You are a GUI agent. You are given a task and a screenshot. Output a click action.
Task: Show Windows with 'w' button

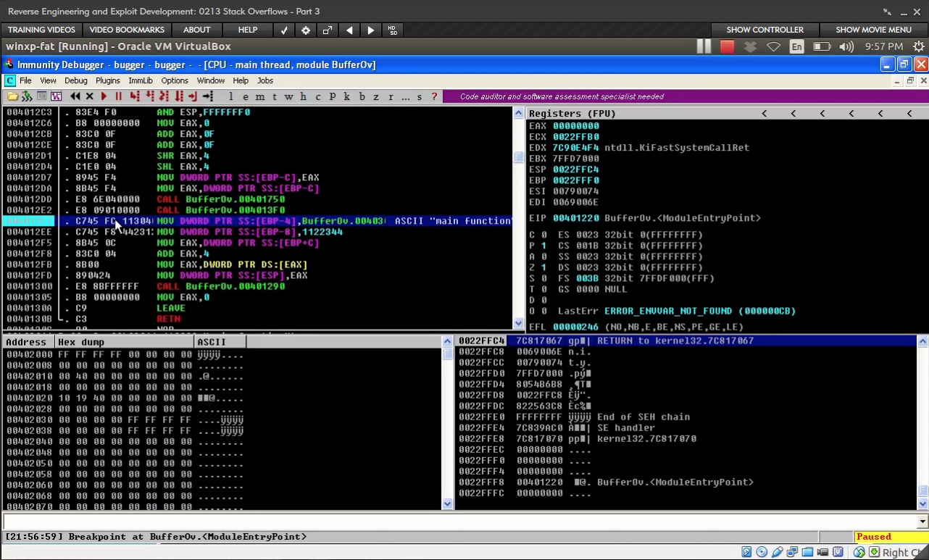[288, 96]
